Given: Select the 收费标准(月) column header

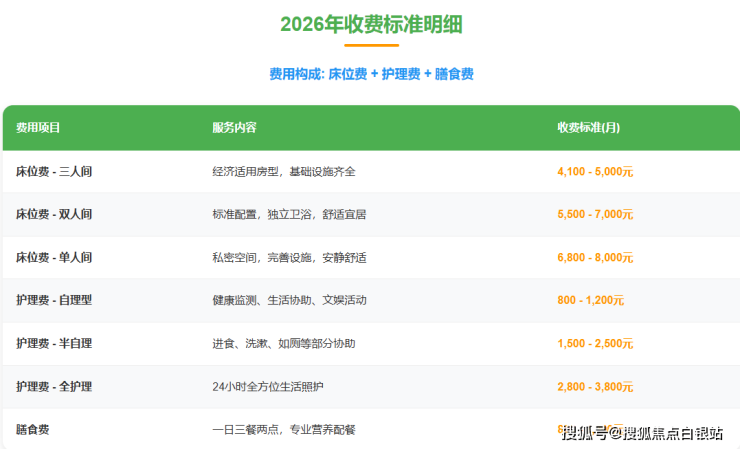Looking at the screenshot, I should 588,128.
